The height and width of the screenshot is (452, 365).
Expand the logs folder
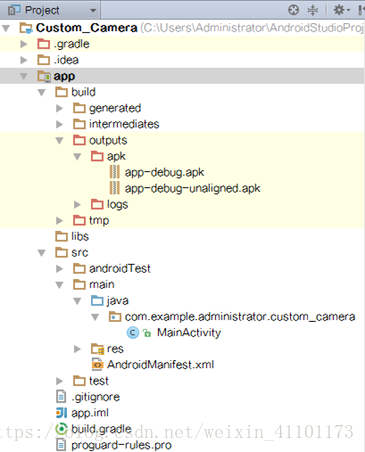(x=77, y=204)
